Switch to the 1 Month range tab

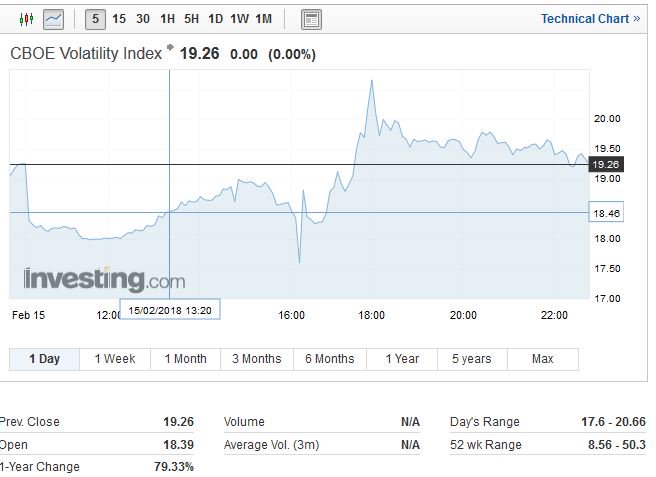point(185,359)
